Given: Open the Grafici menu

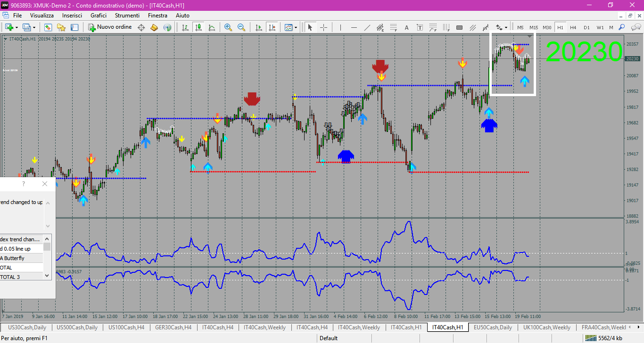Looking at the screenshot, I should pyautogui.click(x=99, y=16).
